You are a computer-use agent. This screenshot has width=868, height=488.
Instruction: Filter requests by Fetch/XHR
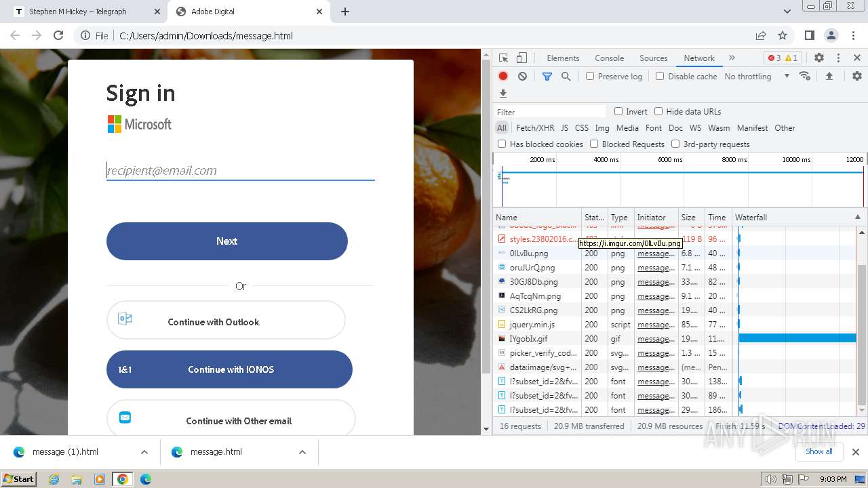coord(535,127)
